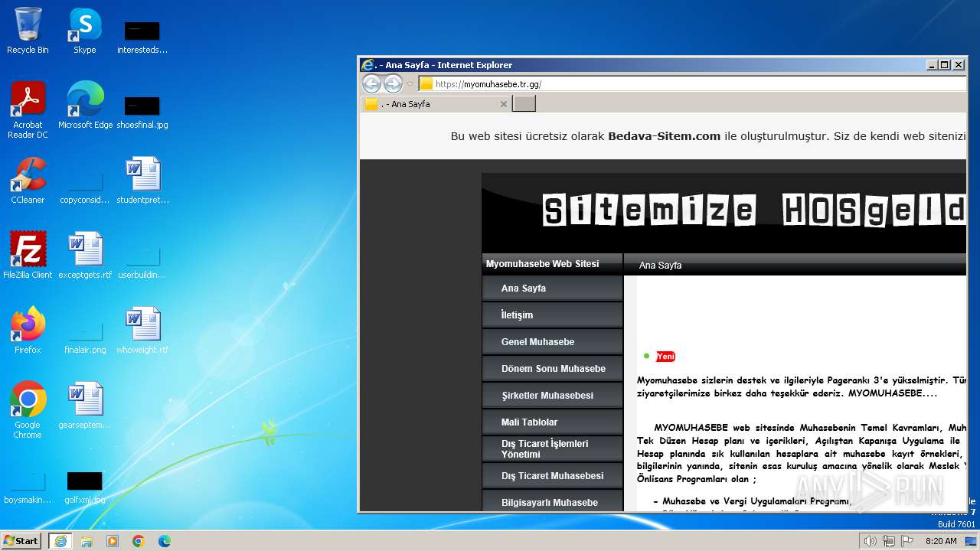980x551 pixels.
Task: Open Dış Ticaret İşlemleri Yönetimi item
Action: (552, 449)
